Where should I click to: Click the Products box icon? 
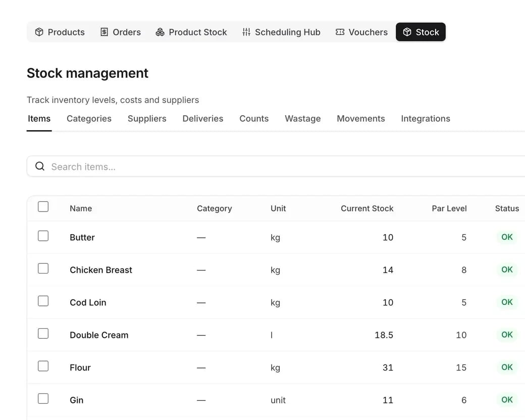[39, 32]
